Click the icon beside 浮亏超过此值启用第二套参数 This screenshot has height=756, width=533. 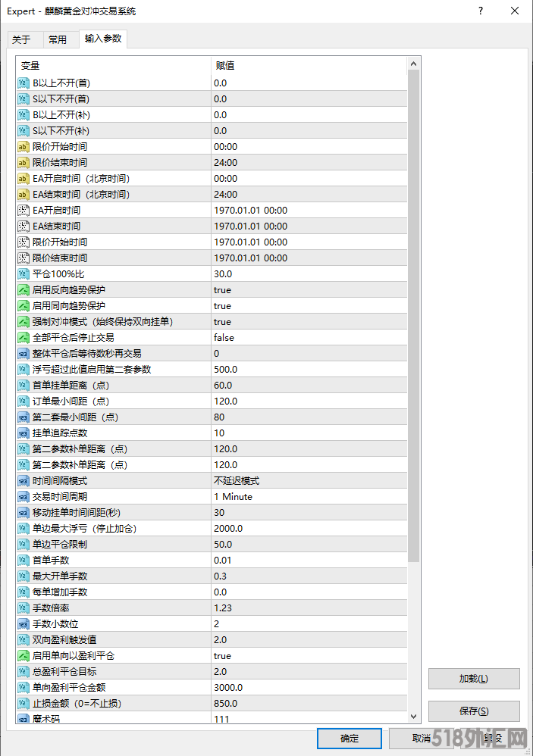[x=24, y=370]
